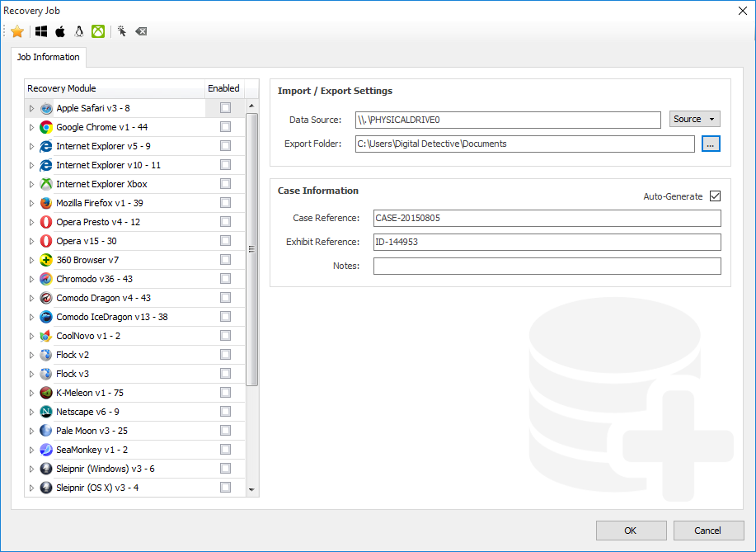Expand the Sleipnir (Windows) v3 - 6 node

[31, 469]
